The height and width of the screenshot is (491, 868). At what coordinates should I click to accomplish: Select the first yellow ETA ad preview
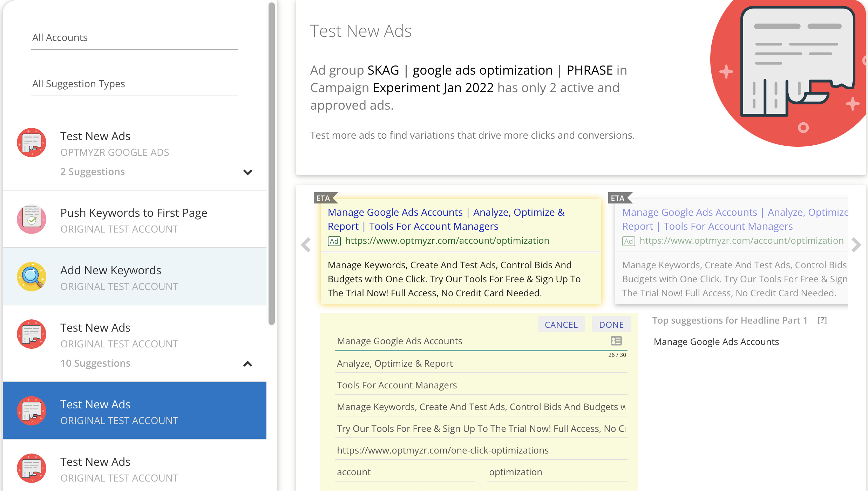461,252
